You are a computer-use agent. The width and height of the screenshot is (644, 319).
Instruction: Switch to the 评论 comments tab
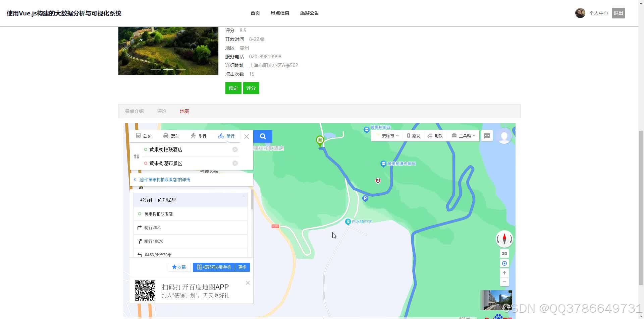tap(162, 111)
